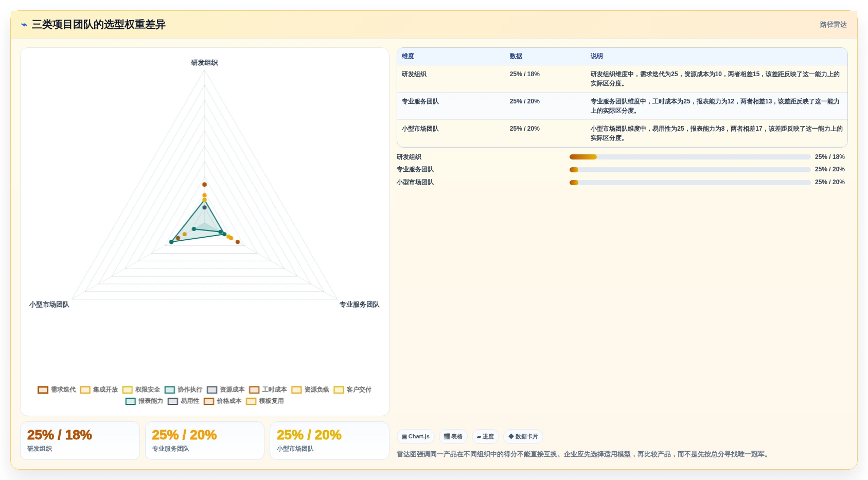Click the lightning icon beside the page title
This screenshot has width=868, height=480.
point(24,25)
